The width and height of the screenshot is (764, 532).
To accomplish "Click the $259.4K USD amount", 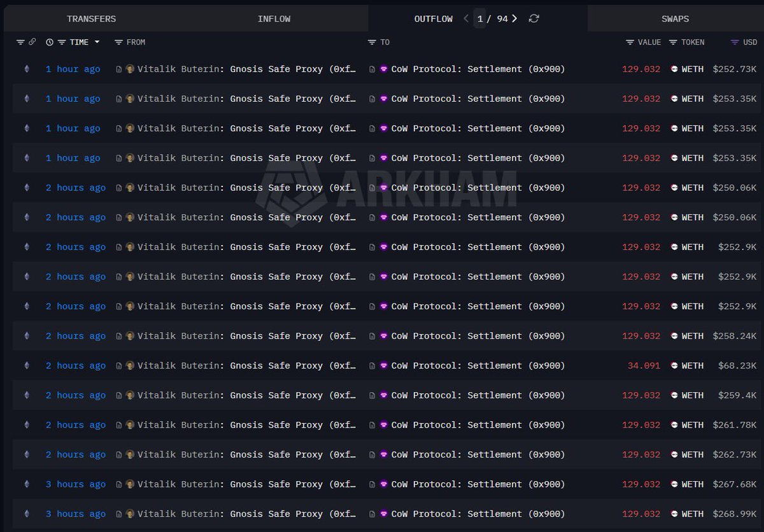I will [737, 395].
